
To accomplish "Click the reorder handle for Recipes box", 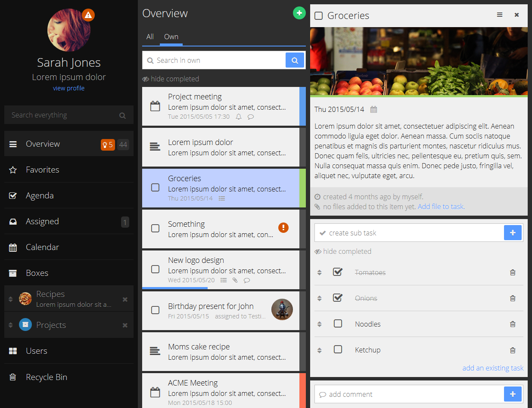I will click(11, 299).
